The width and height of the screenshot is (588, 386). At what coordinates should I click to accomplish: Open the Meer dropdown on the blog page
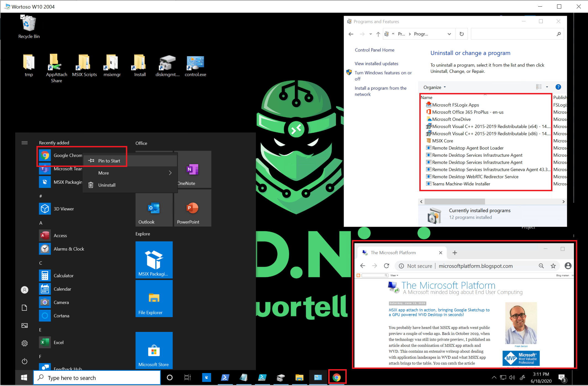[x=394, y=275]
